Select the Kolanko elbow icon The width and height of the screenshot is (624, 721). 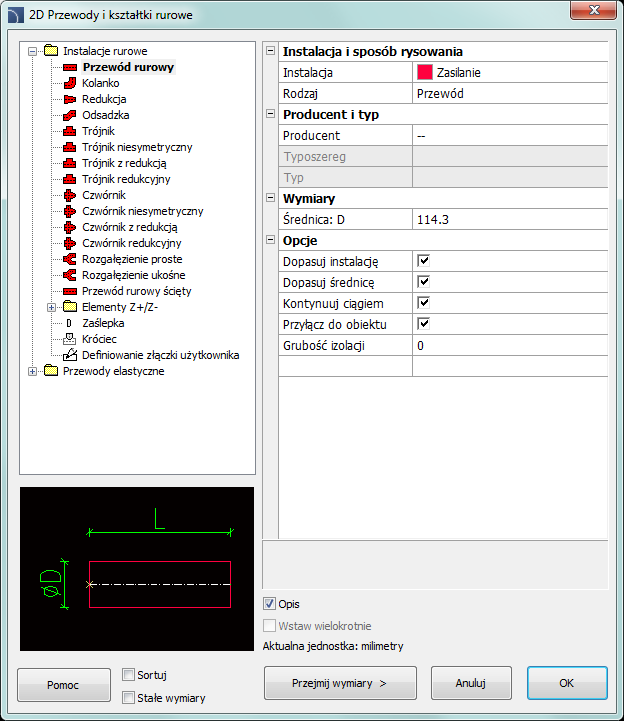click(69, 83)
